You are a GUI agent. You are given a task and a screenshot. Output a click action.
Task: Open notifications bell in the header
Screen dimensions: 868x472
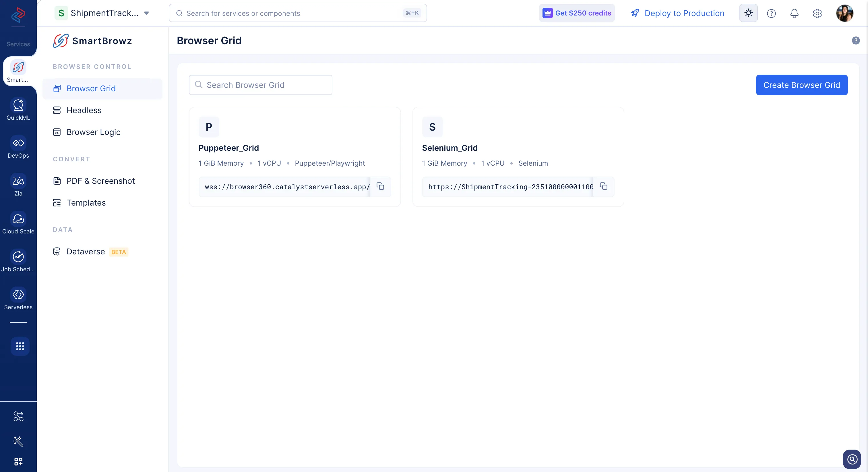pos(794,13)
